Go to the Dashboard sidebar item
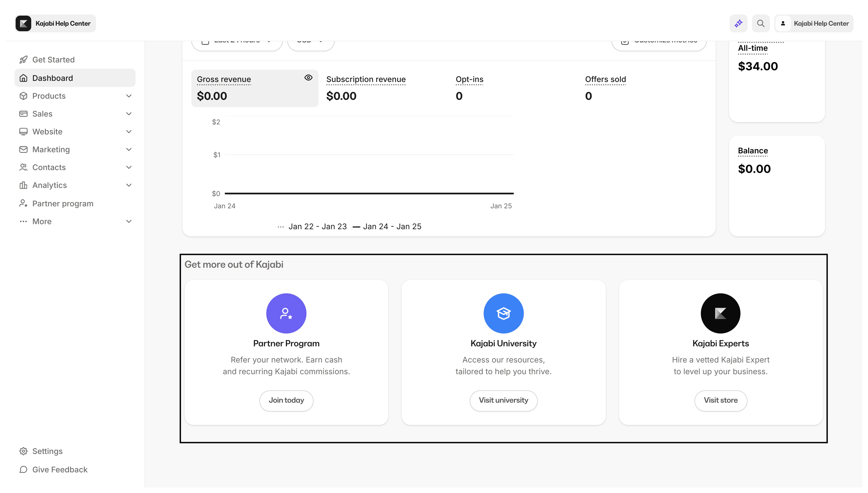The image size is (868, 493). [x=52, y=78]
